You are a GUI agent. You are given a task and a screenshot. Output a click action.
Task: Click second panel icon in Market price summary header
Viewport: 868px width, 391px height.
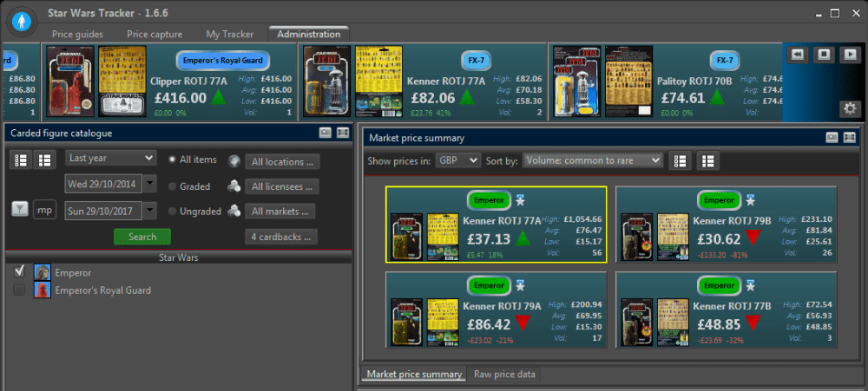pyautogui.click(x=849, y=138)
